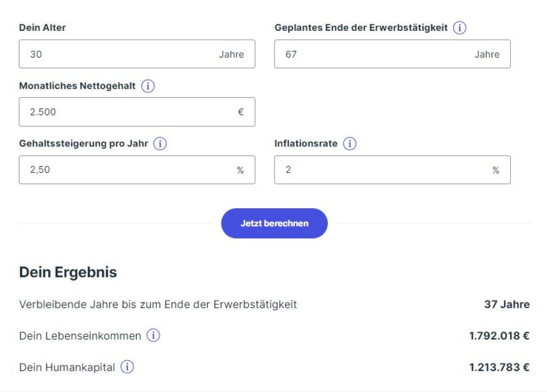Screen dimensions: 547x392
Task: Click the retirement age field showing 67
Action: (x=392, y=54)
